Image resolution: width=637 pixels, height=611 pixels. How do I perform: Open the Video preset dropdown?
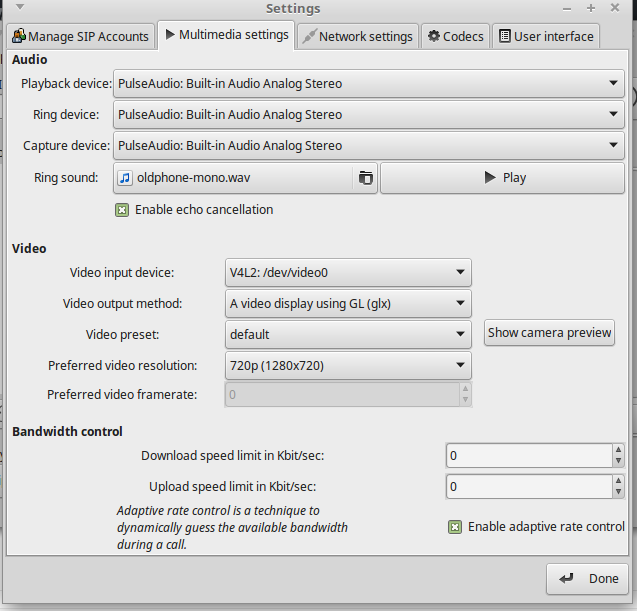(347, 334)
